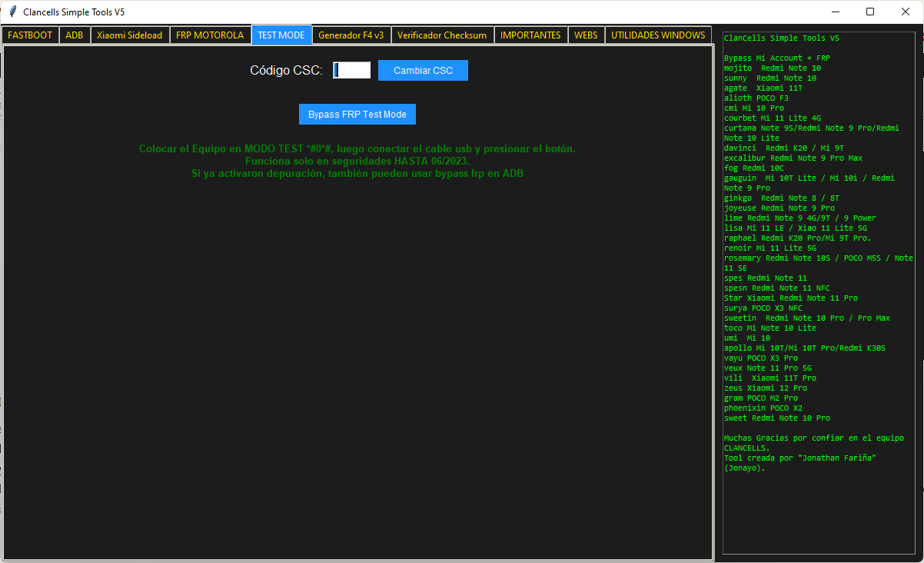Minimize the Clancells Simple Tools window
Screen dimensions: 924x563
click(835, 12)
